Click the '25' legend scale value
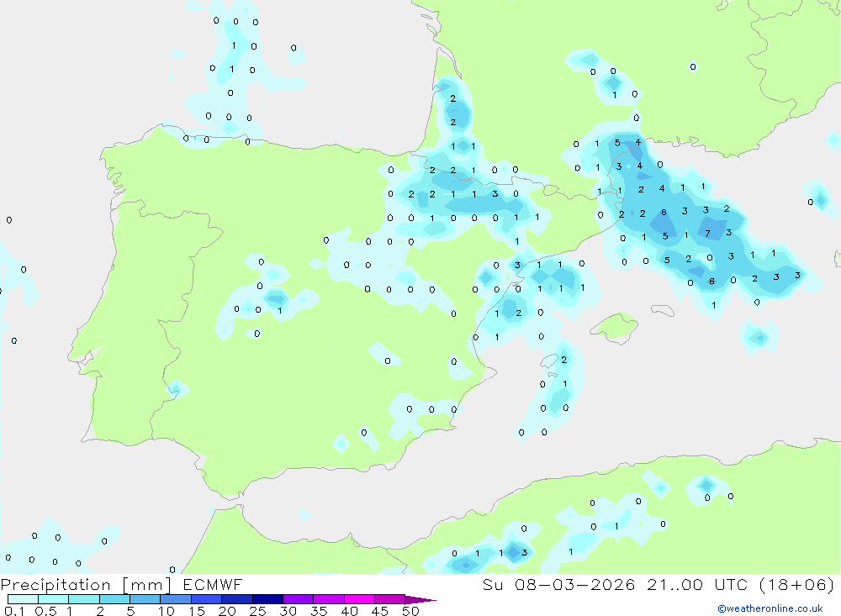Viewport: 841px width, 616px height. coord(257,611)
